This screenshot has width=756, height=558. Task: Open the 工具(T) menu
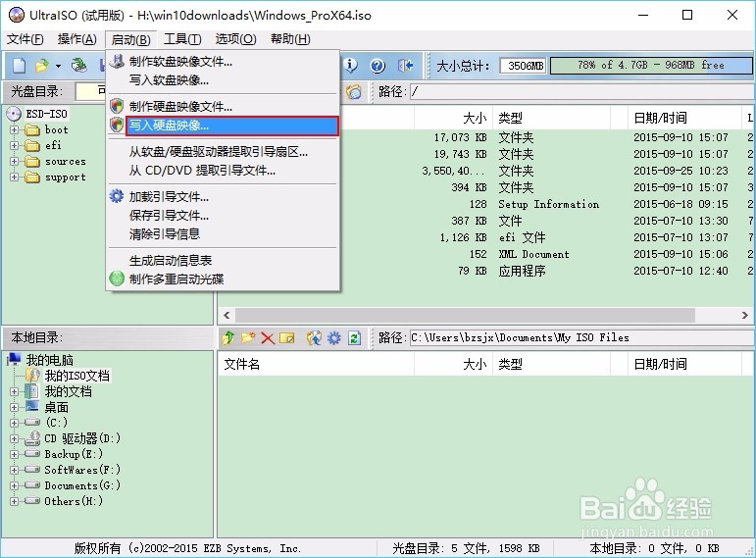point(182,39)
